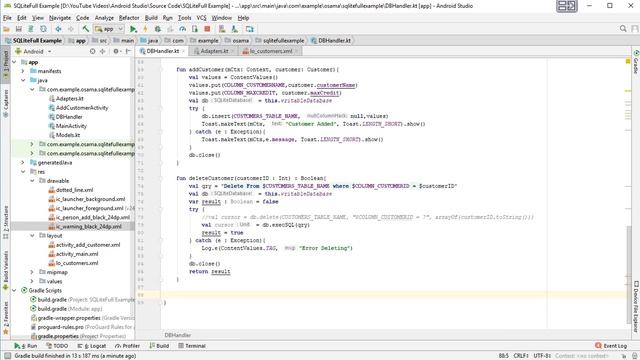Click the Forward navigation arrow
640x360 pixels.
(71, 29)
